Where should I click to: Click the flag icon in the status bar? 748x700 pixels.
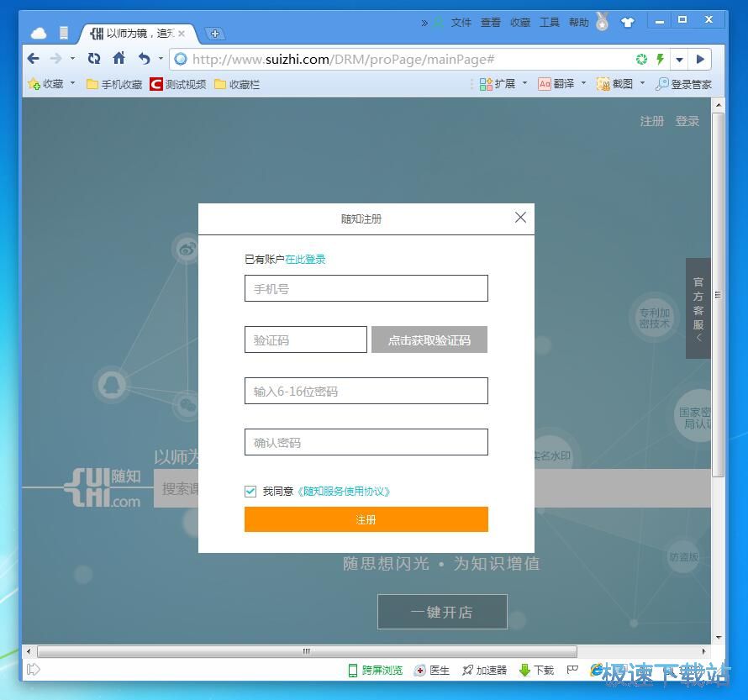click(572, 670)
